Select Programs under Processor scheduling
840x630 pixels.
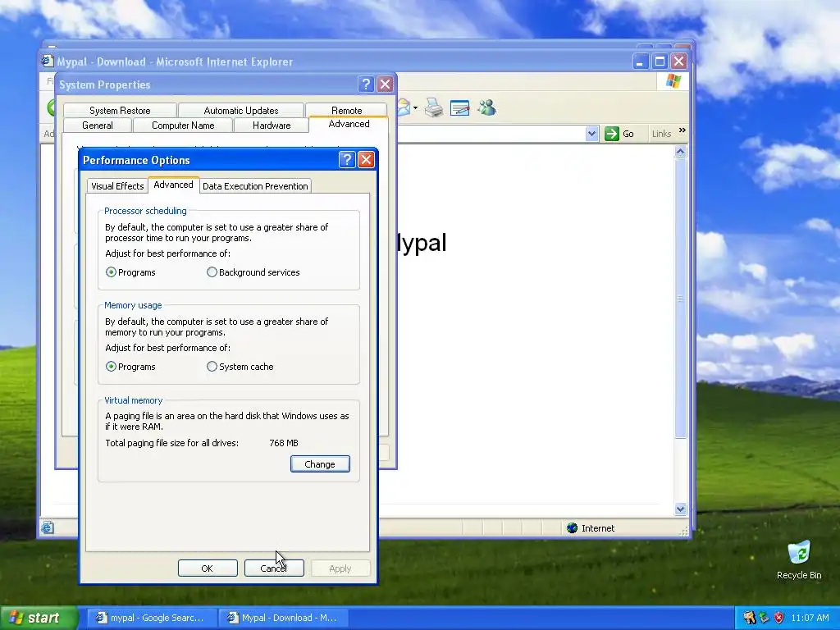pos(111,272)
